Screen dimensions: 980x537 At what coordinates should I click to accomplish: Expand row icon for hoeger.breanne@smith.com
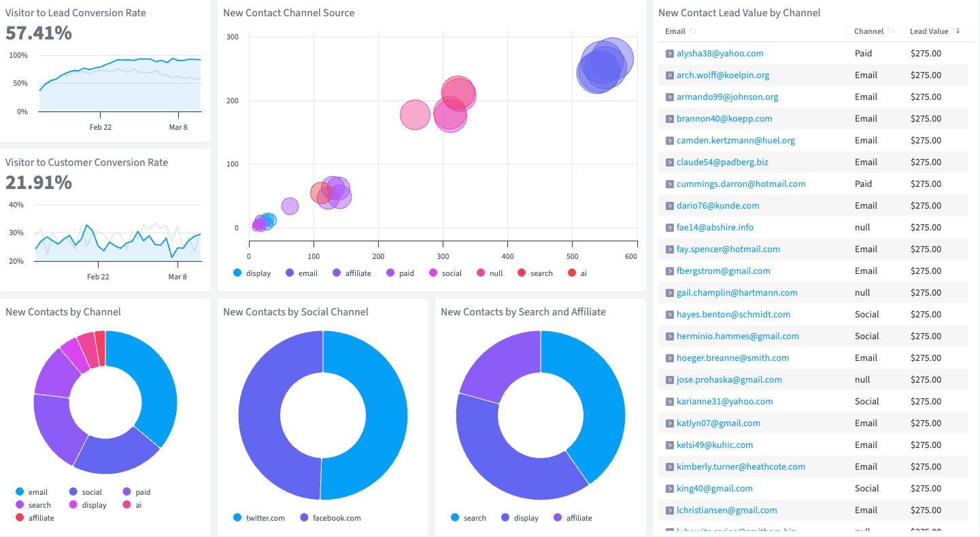[669, 358]
